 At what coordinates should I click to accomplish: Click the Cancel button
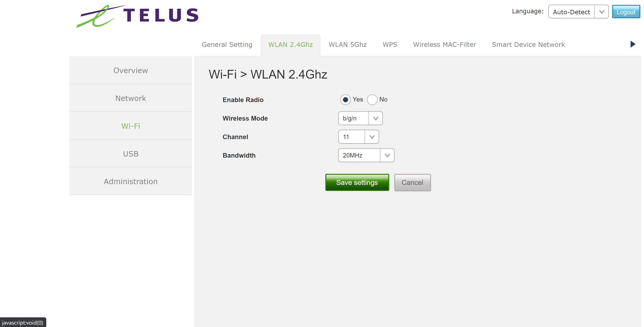pos(412,182)
